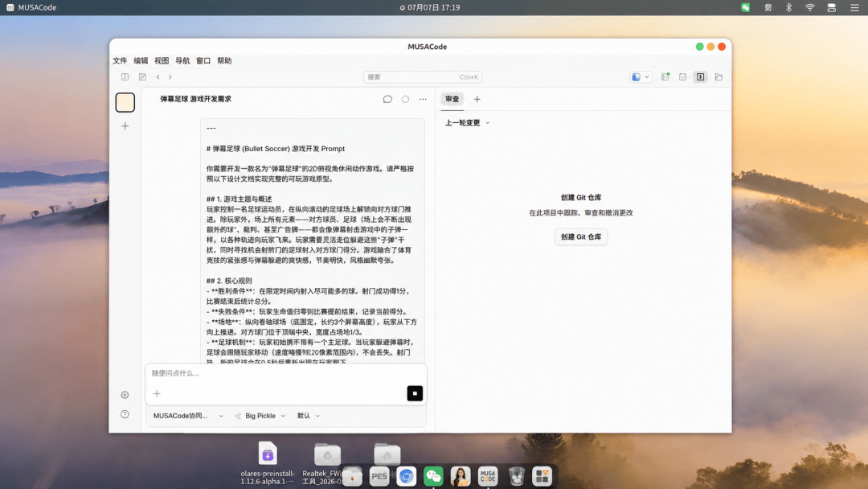Click the clipboard 剪 icon in top bar
868x489 pixels.
[x=768, y=8]
